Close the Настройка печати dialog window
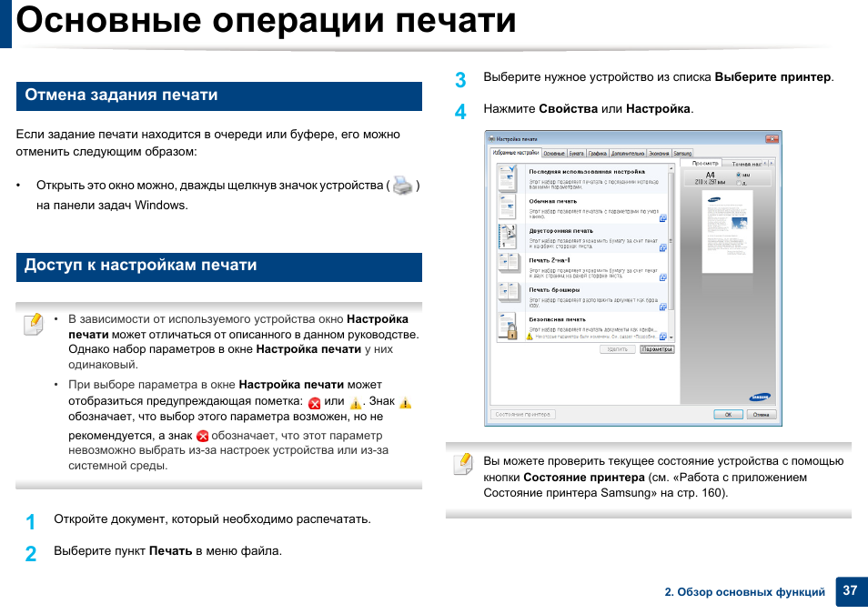Viewport: 868px width, 614px height. point(772,139)
